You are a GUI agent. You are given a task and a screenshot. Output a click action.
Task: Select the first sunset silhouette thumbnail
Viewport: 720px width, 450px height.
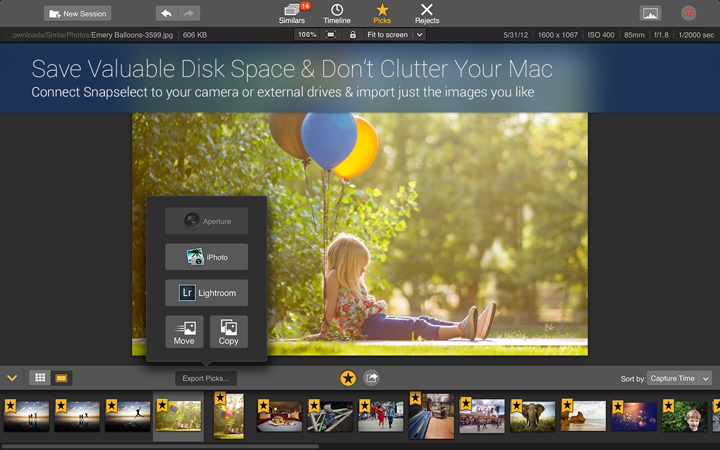pos(27,416)
